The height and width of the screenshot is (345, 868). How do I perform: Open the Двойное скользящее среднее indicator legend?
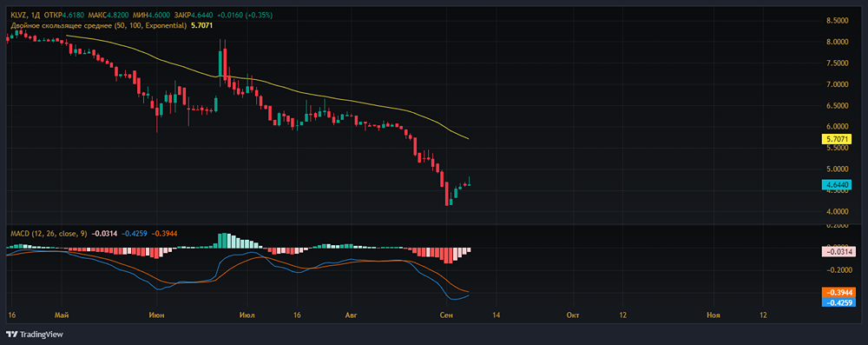pyautogui.click(x=99, y=25)
